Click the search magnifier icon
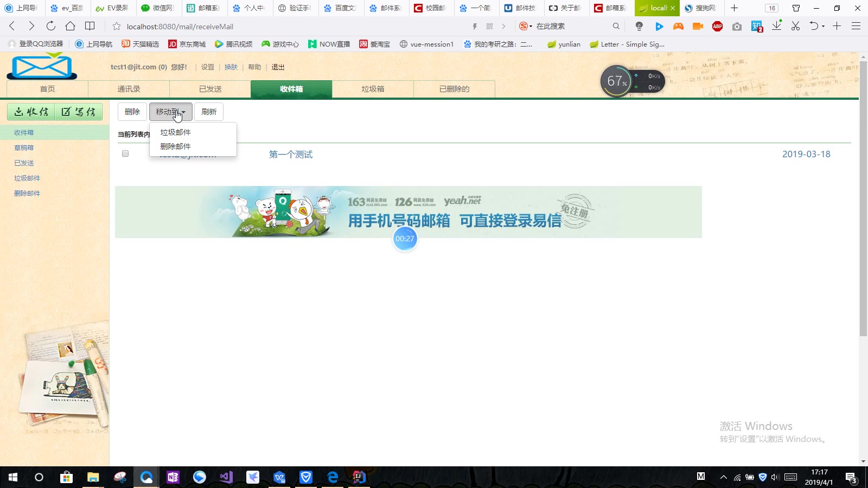Screen dimensions: 868x488 coord(616,26)
